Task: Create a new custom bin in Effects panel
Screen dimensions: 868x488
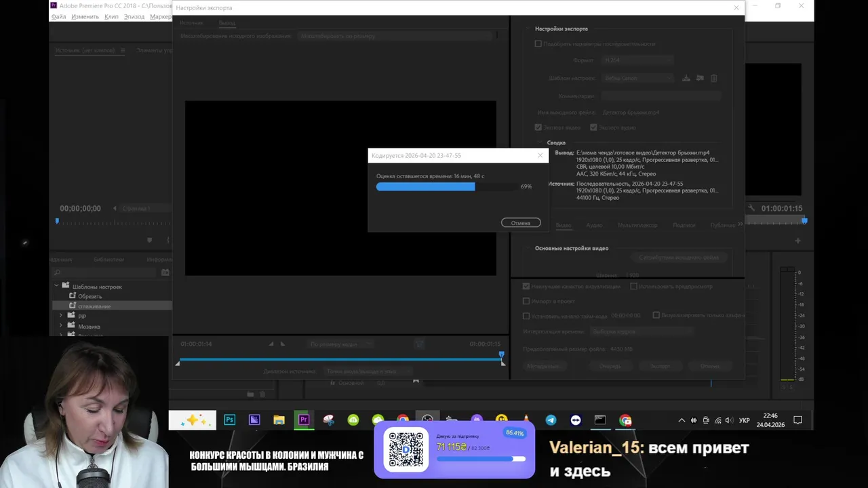Action: click(165, 272)
